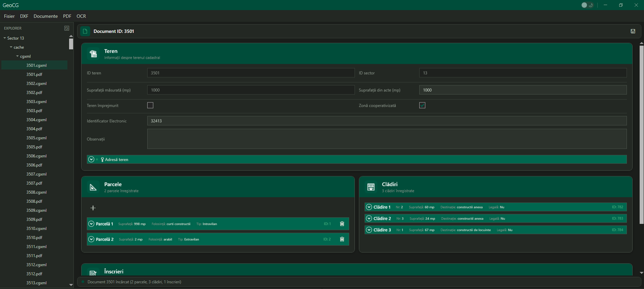Click the save icon in document header
644x289 pixels.
click(633, 31)
